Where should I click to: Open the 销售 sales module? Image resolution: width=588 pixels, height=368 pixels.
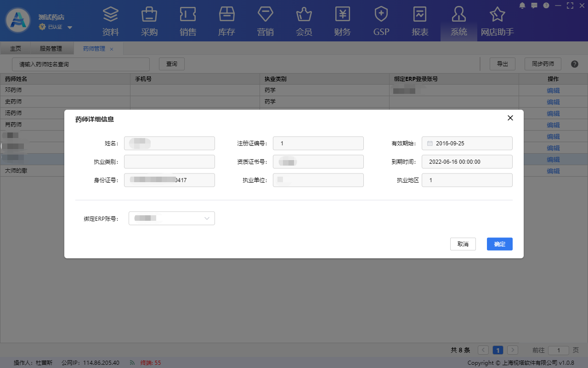click(188, 21)
